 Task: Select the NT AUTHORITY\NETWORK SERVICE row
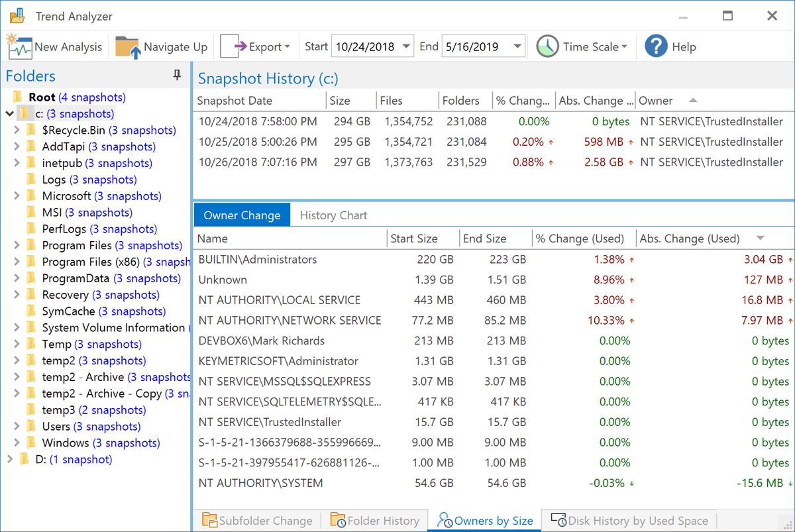[494, 320]
